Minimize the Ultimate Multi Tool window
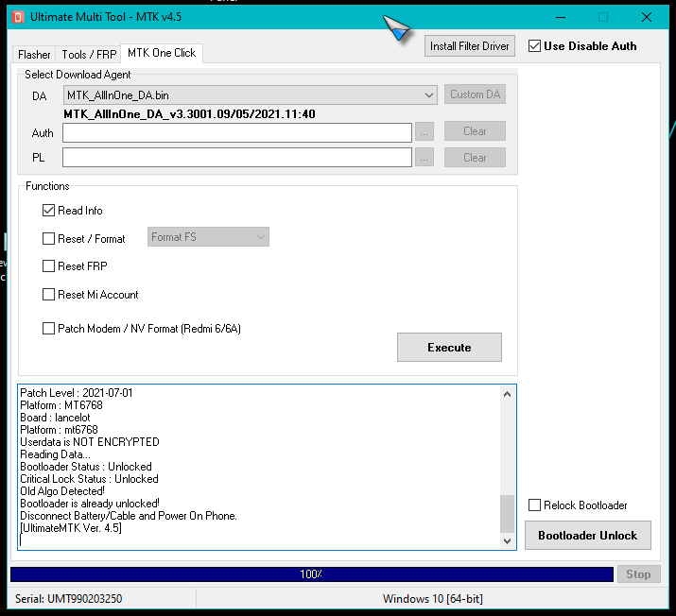Screen dimensions: 676x616 pos(561,17)
